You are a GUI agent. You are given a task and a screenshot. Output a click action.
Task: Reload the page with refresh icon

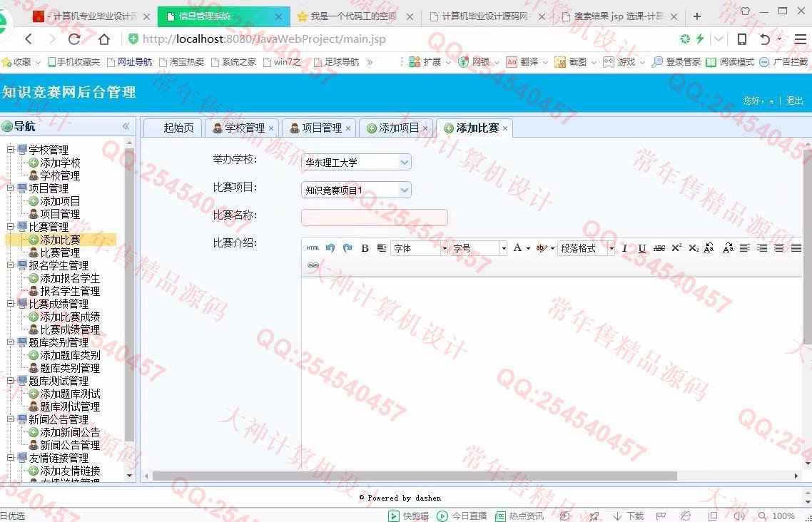point(75,39)
